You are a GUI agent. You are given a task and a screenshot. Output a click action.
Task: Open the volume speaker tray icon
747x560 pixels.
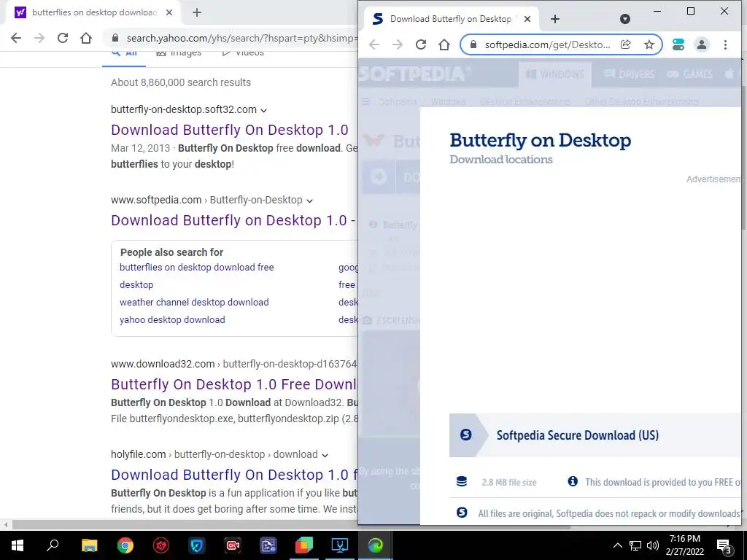(x=653, y=545)
